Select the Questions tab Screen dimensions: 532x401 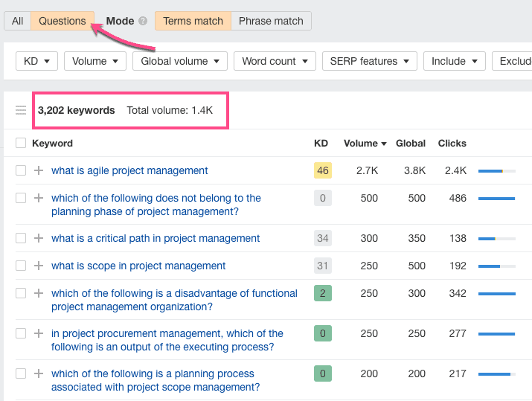pos(63,21)
